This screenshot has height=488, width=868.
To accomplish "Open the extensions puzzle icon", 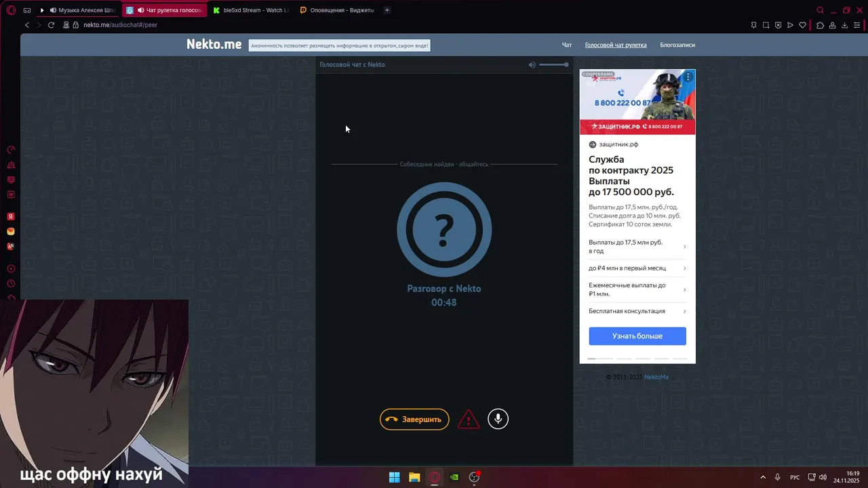I will pos(820,25).
